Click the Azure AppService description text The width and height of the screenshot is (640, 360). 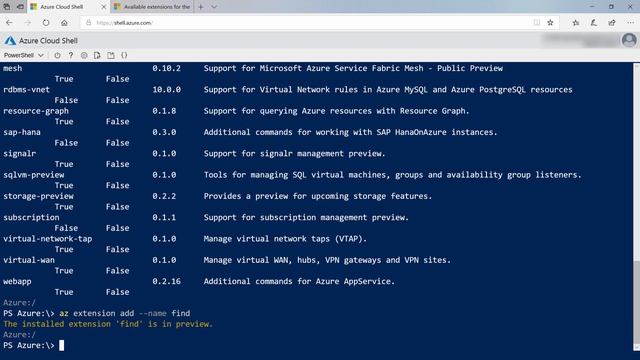[x=299, y=281]
